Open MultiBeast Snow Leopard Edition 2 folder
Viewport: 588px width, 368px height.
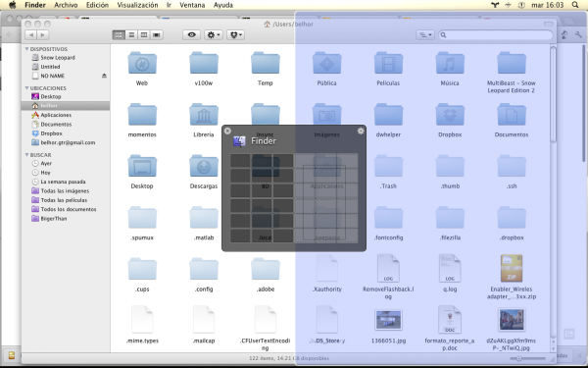tap(512, 63)
